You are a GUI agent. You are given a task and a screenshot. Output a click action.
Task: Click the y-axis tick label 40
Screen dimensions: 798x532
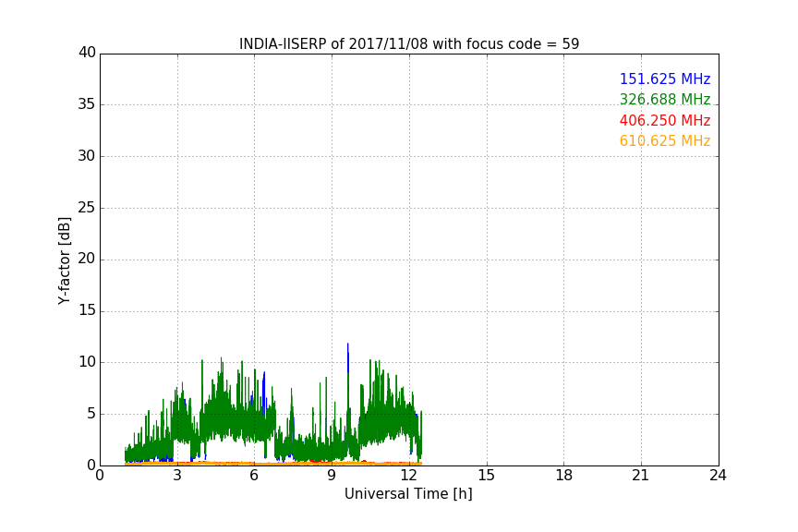click(x=87, y=53)
